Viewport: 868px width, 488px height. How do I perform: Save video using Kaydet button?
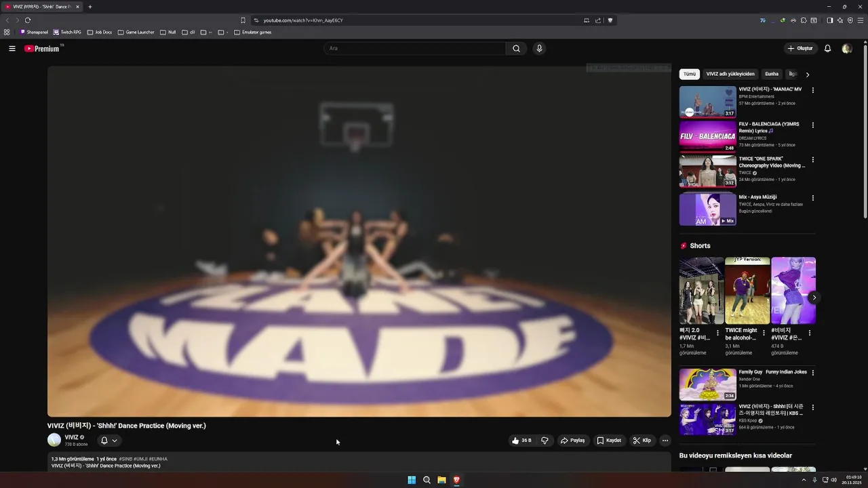[x=609, y=441]
